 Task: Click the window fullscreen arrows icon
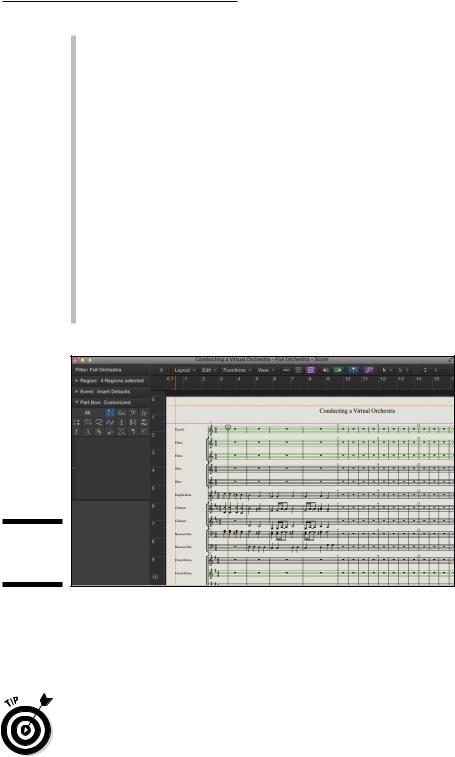[451, 360]
